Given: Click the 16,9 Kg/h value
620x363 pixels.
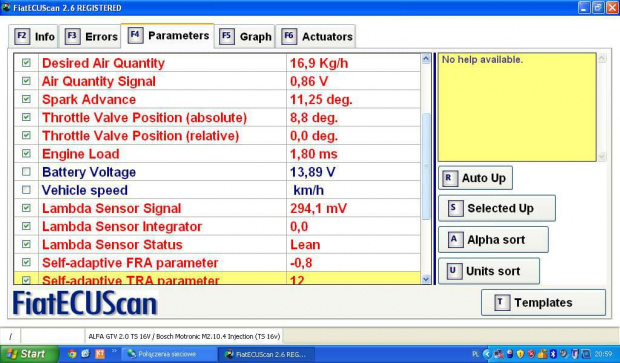Looking at the screenshot, I should coord(319,63).
